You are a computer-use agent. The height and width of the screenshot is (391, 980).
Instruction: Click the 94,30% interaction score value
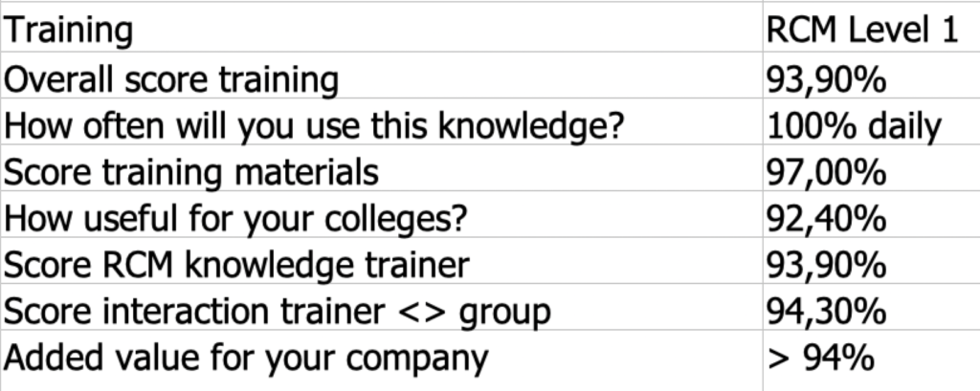(826, 311)
